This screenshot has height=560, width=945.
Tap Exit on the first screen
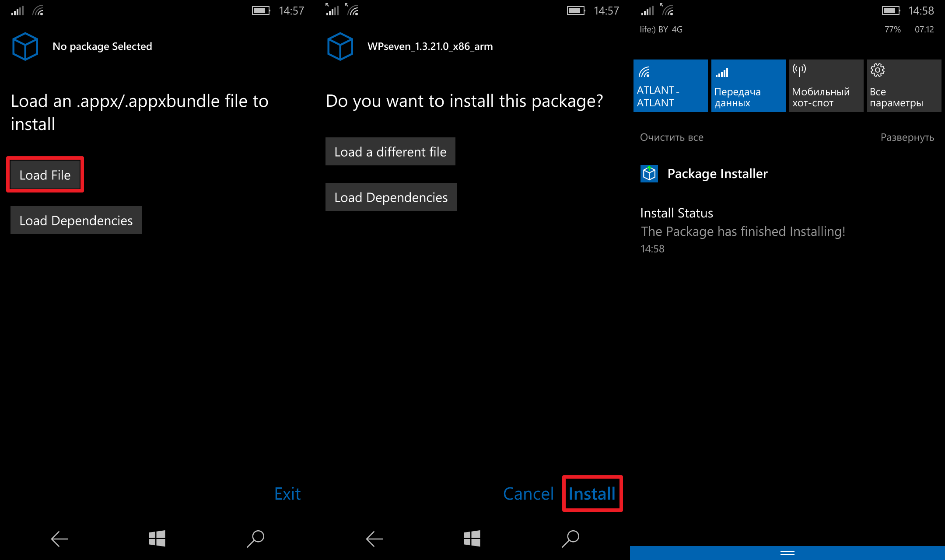pos(287,493)
